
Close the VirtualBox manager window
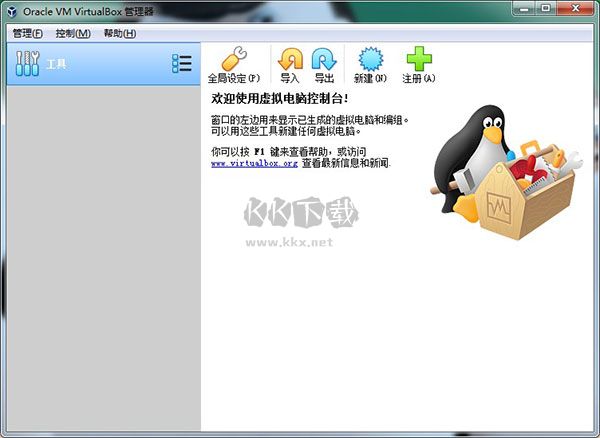click(x=576, y=8)
